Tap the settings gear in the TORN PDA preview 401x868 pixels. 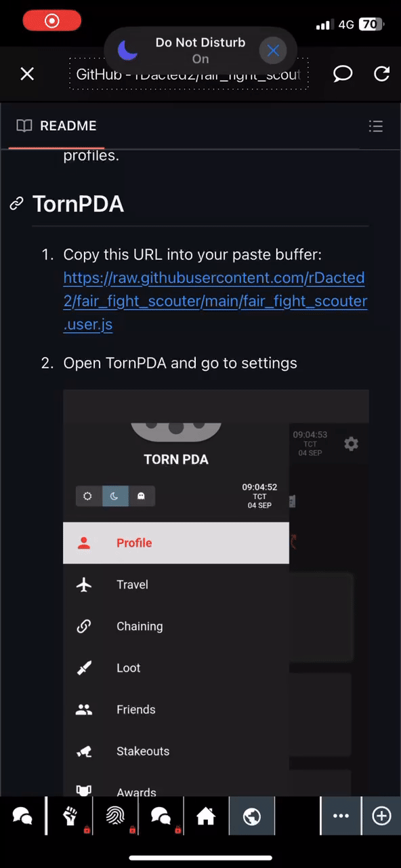pyautogui.click(x=351, y=443)
